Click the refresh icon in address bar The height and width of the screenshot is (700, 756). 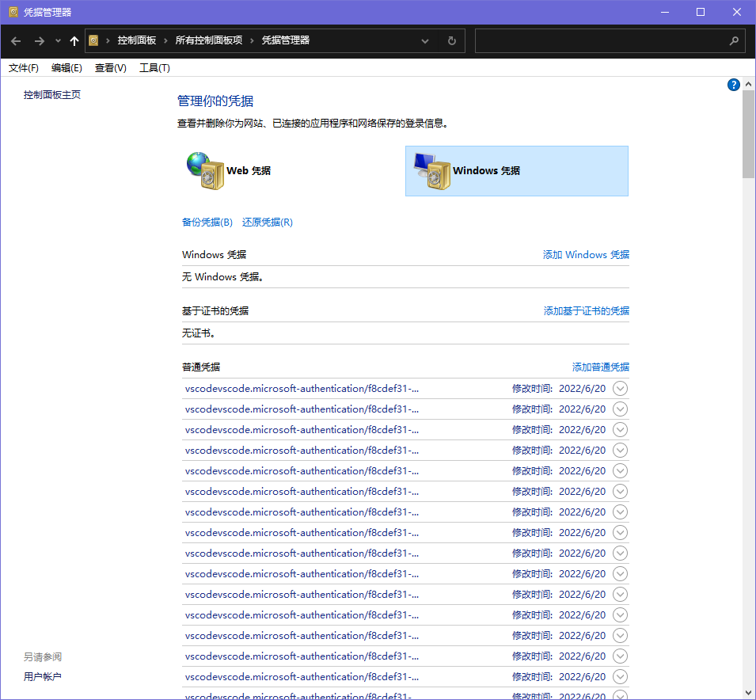click(x=451, y=40)
